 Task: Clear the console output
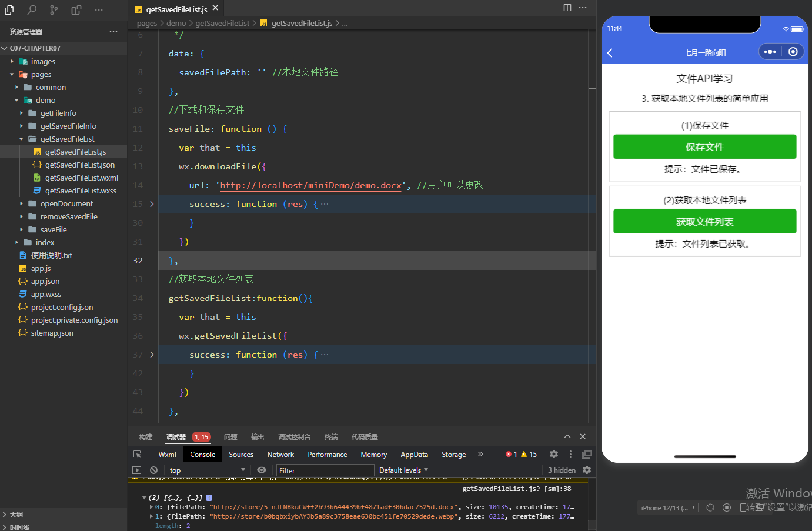pos(153,470)
